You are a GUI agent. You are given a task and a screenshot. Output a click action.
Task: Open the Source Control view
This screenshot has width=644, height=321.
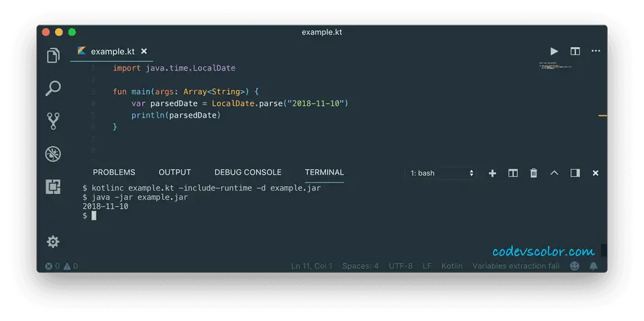pos(53,122)
